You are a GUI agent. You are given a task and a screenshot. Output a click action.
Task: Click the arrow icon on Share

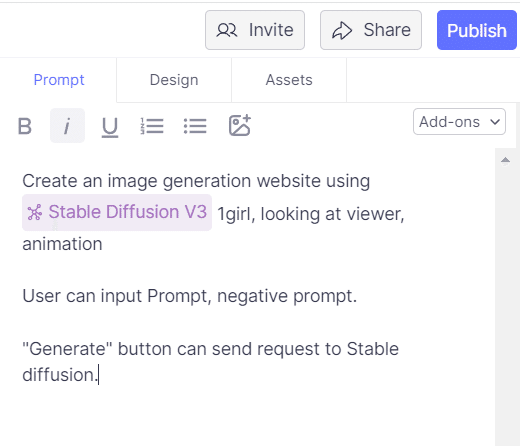342,31
